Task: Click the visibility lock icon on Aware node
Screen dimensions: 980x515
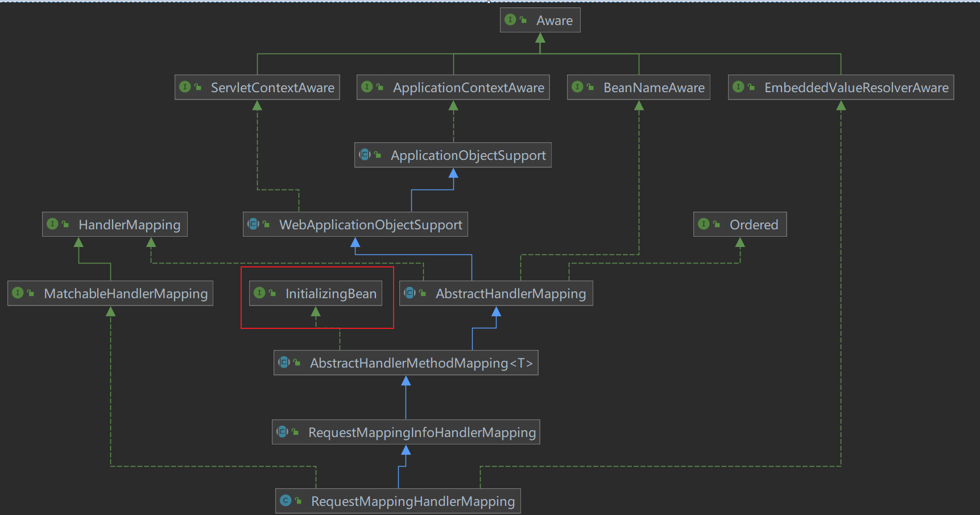Action: point(523,20)
